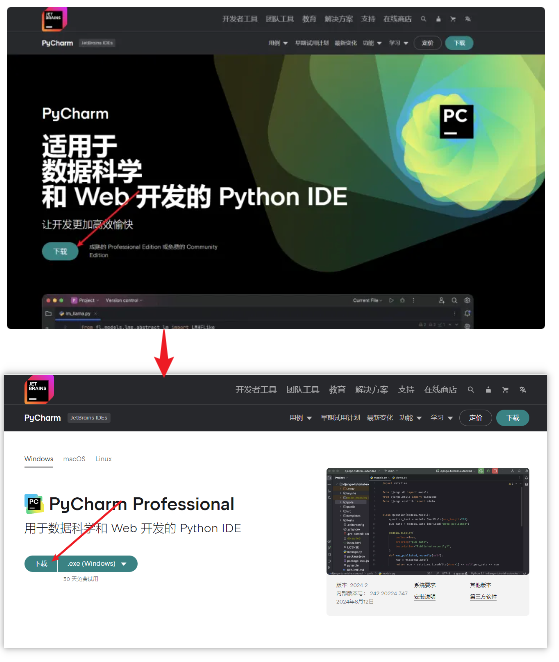Click the vertical dots menu in IDE preview
The image size is (559, 662).
point(413,300)
